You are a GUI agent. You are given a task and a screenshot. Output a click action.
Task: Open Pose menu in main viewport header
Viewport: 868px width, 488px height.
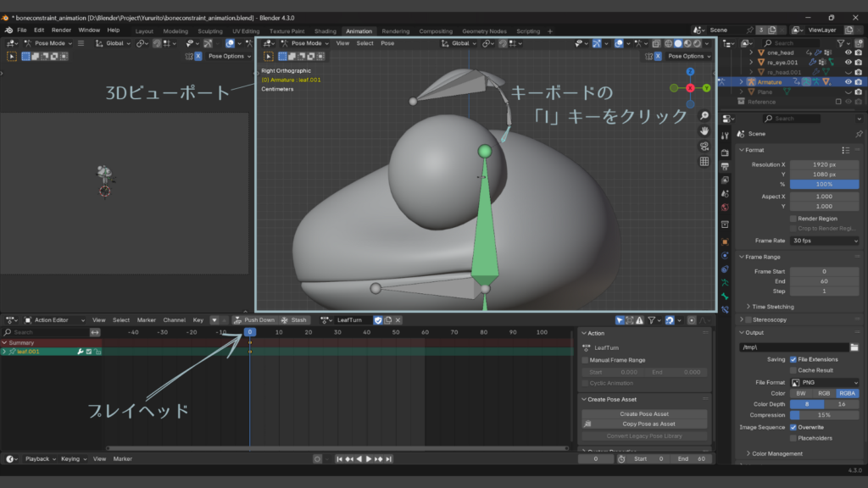pyautogui.click(x=387, y=43)
